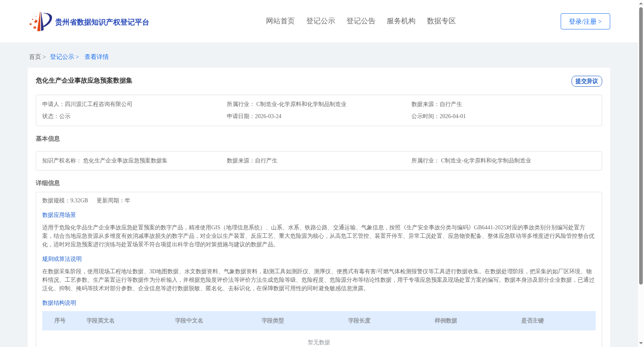Click 基本信息 section heading
644x347 pixels.
point(47,139)
